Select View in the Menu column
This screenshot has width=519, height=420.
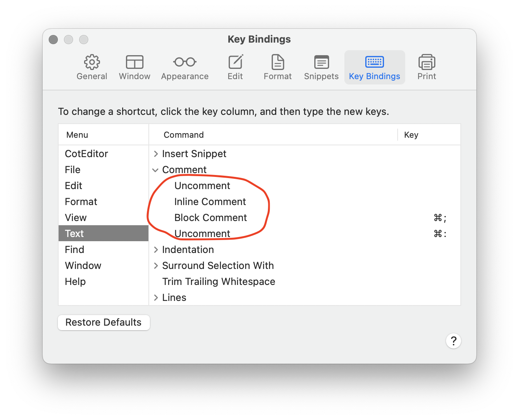pyautogui.click(x=75, y=217)
